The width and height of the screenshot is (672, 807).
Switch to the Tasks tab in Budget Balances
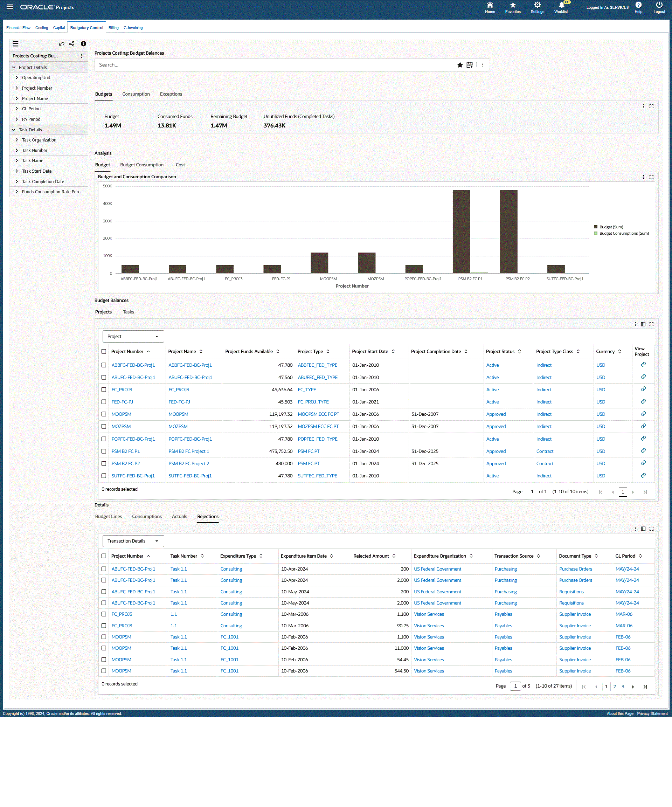128,312
